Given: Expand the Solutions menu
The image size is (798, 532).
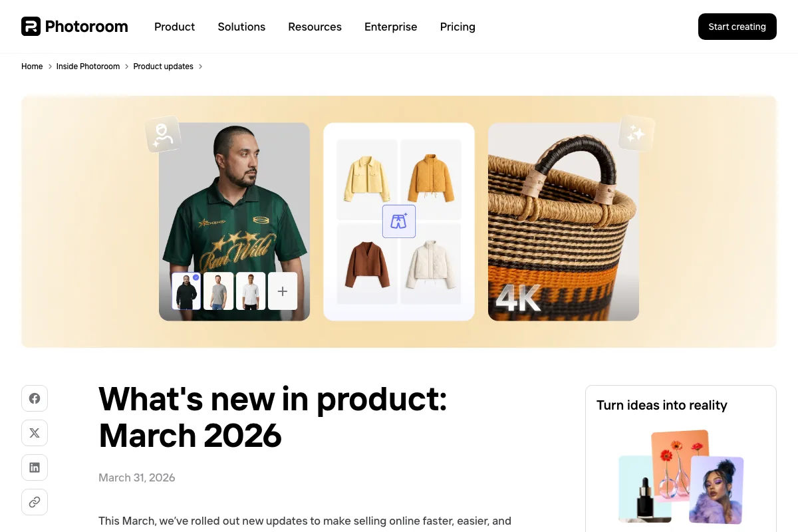Looking at the screenshot, I should coord(241,27).
